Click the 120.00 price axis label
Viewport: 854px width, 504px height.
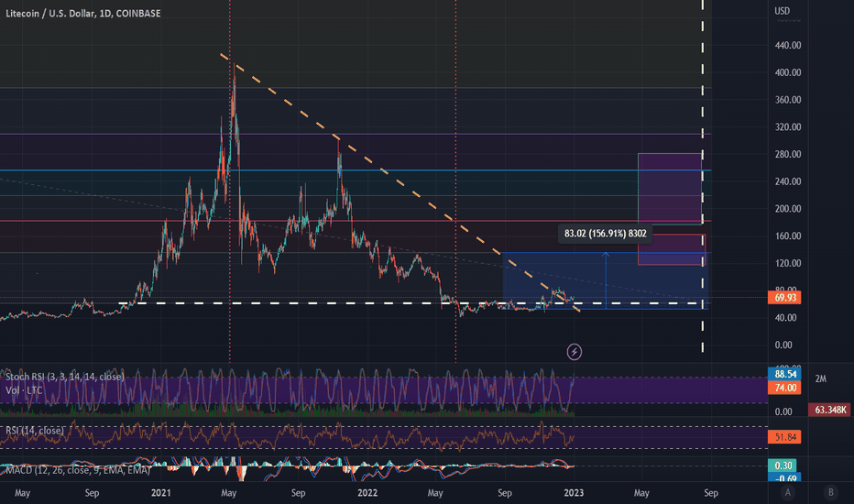coord(787,263)
